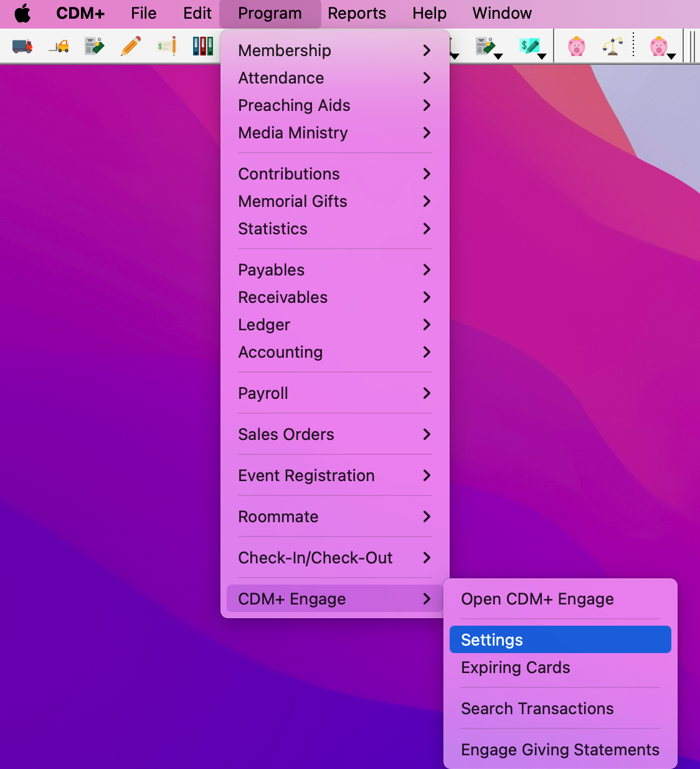700x769 pixels.
Task: Expand the Memorial Gifts submenu
Action: [335, 201]
